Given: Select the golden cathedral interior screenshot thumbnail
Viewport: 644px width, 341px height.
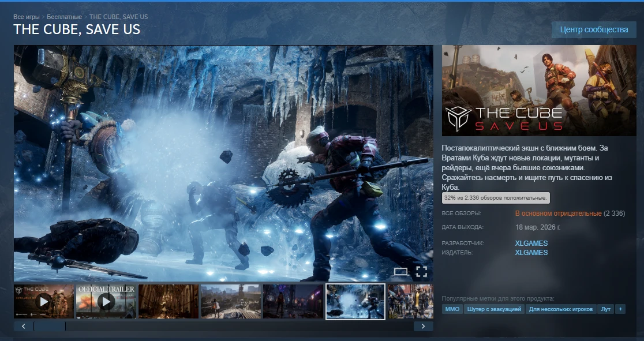Looking at the screenshot, I should 169,301.
